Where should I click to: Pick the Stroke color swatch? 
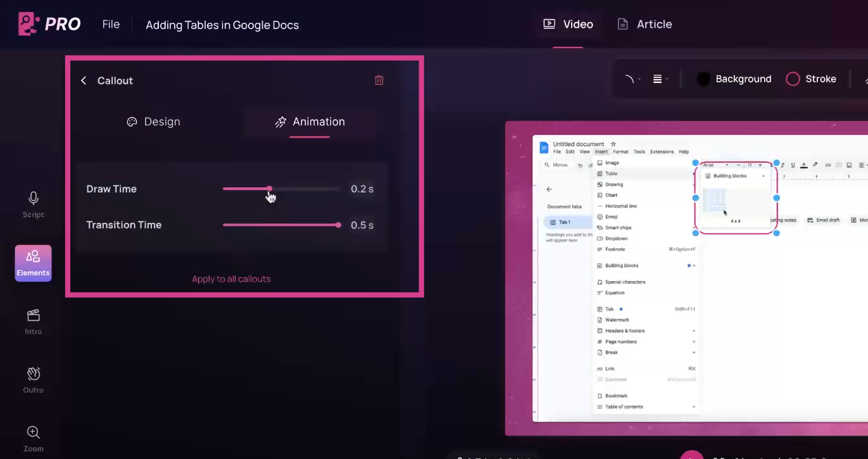(793, 79)
